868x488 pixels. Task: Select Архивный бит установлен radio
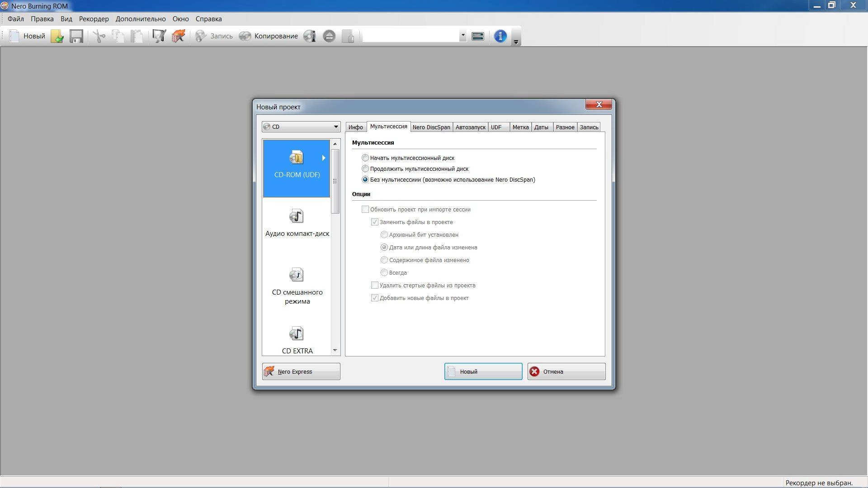point(420,235)
